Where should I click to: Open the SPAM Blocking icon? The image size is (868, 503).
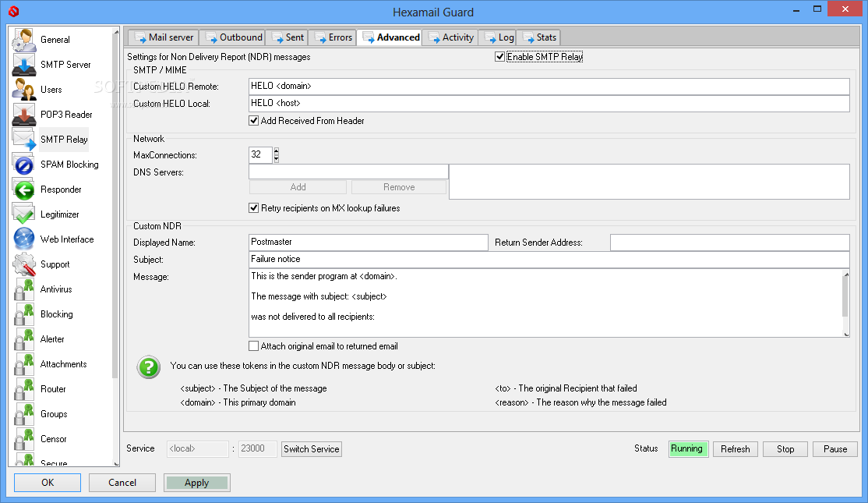tap(24, 165)
